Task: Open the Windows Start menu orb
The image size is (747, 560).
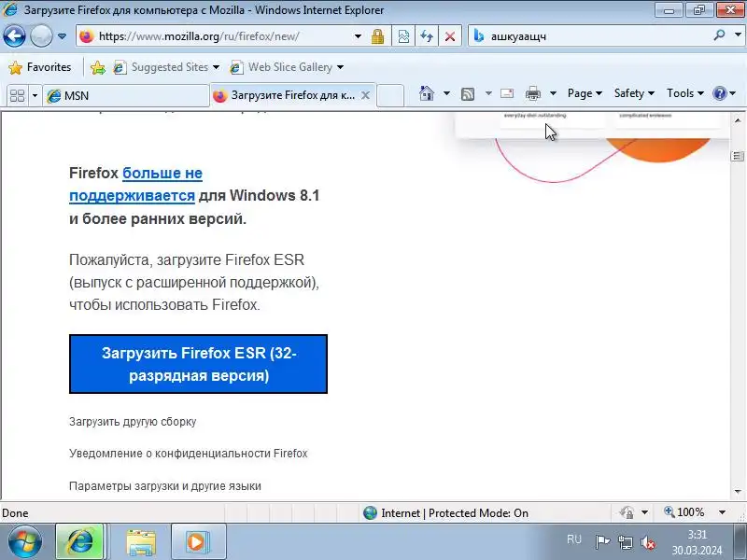Action: pyautogui.click(x=24, y=541)
